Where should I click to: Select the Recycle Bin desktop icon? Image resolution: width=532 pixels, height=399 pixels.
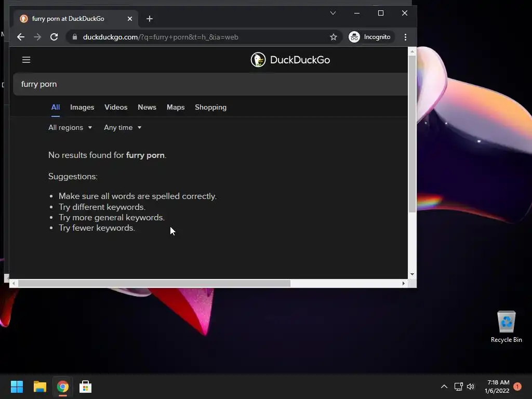click(x=506, y=327)
